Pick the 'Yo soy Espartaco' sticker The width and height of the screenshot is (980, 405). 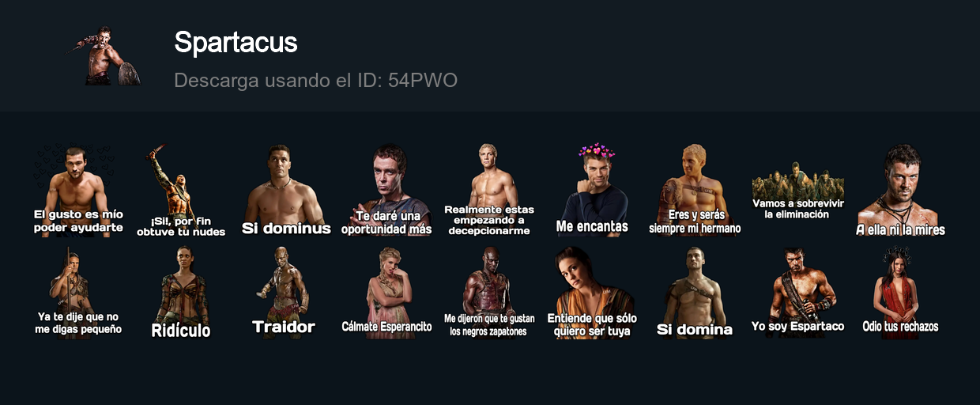click(798, 293)
